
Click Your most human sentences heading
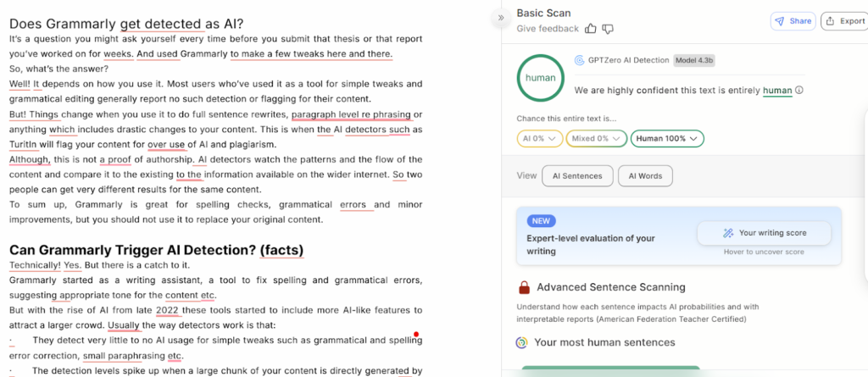(x=604, y=342)
